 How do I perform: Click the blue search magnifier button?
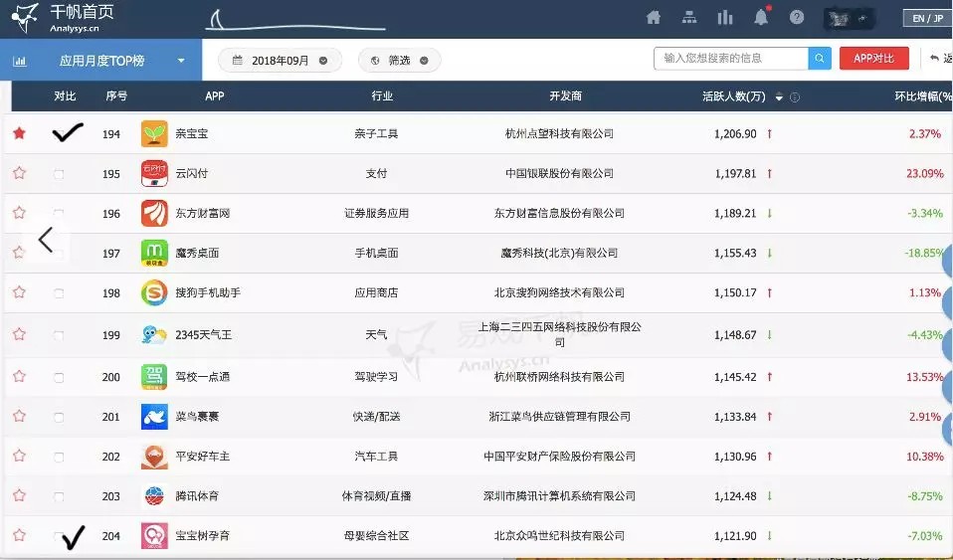coord(820,59)
